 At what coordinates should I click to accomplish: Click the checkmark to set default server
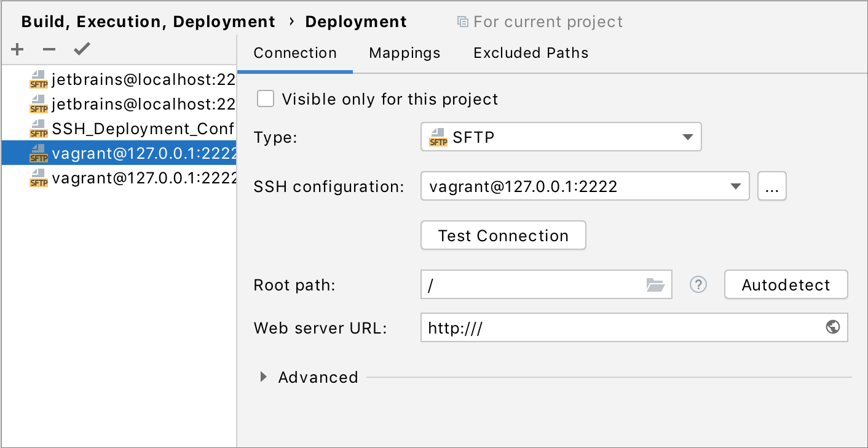(82, 49)
